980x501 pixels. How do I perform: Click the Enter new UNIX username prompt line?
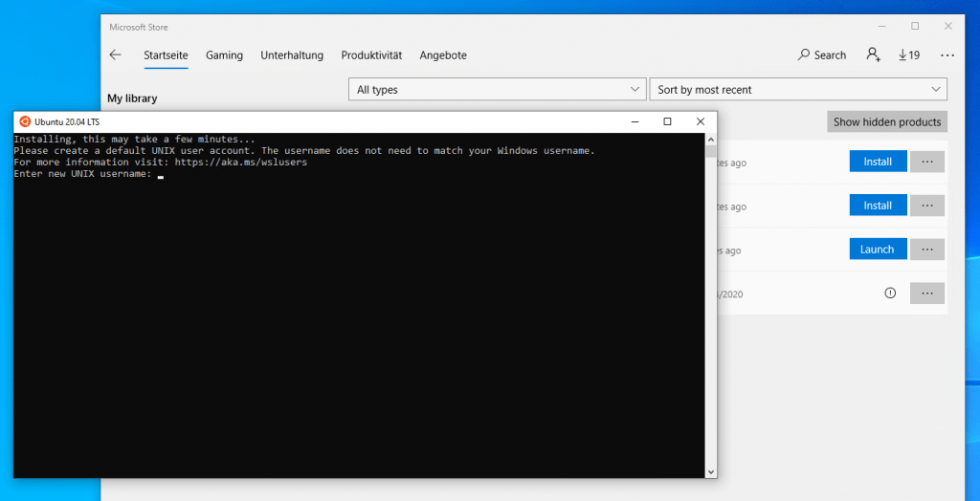coord(88,174)
